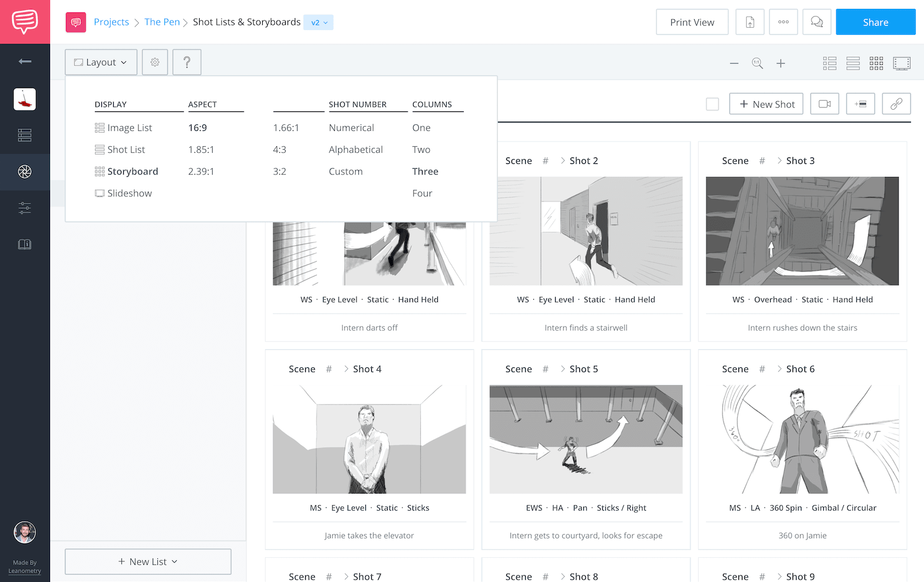Open the Projects breadcrumb link
The width and height of the screenshot is (924, 582).
coord(111,22)
